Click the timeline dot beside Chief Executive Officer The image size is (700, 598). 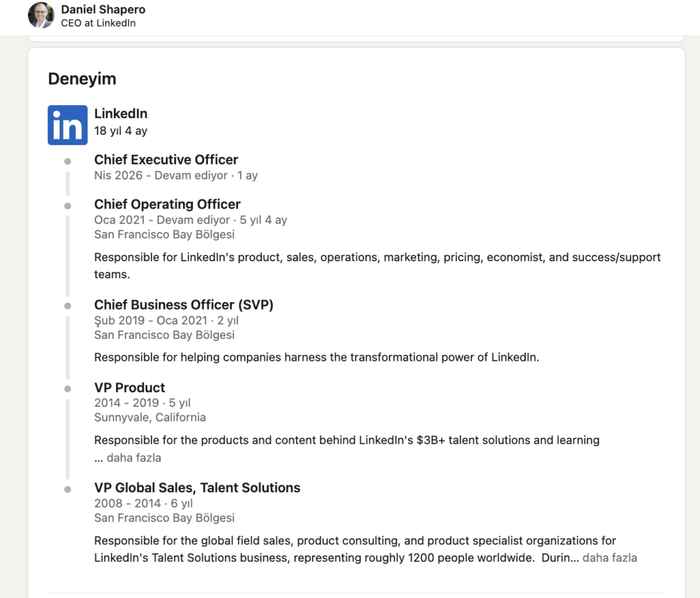[67, 161]
